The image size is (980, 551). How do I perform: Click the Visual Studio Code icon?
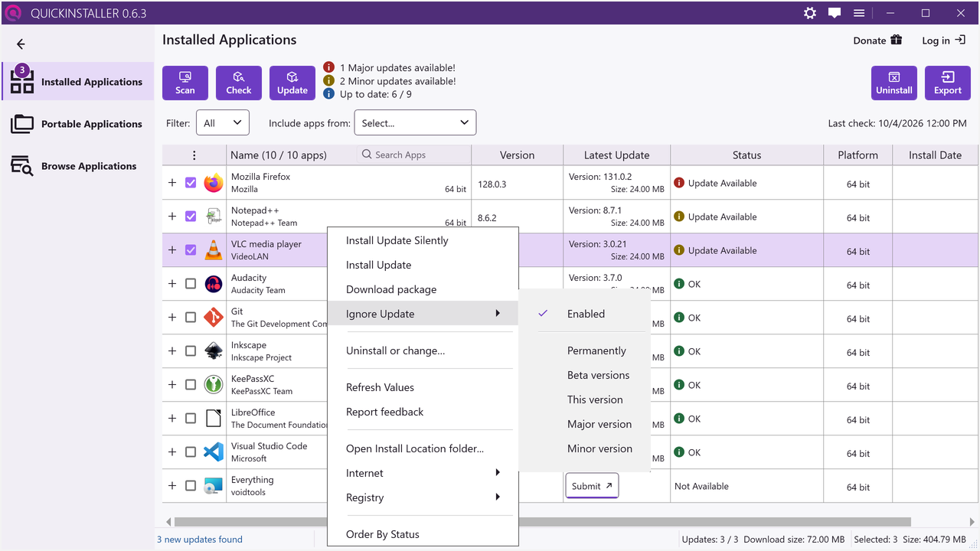click(x=214, y=452)
